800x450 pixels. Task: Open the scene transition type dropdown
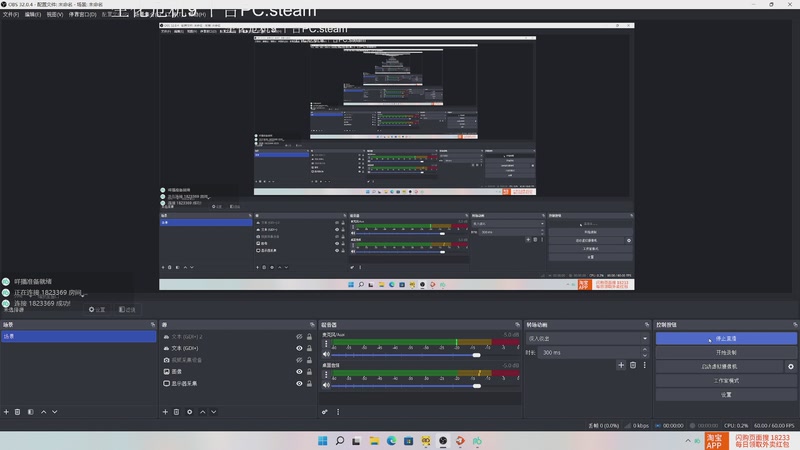point(587,338)
